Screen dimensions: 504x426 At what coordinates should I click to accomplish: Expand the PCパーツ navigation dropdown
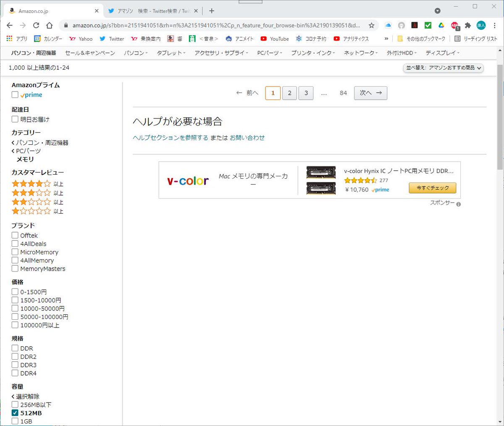pos(270,53)
